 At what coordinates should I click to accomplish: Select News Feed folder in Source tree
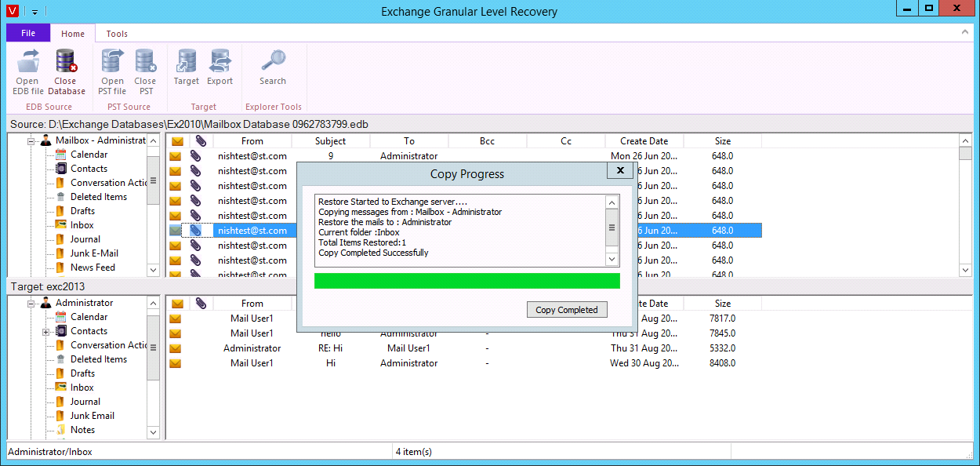coord(93,268)
